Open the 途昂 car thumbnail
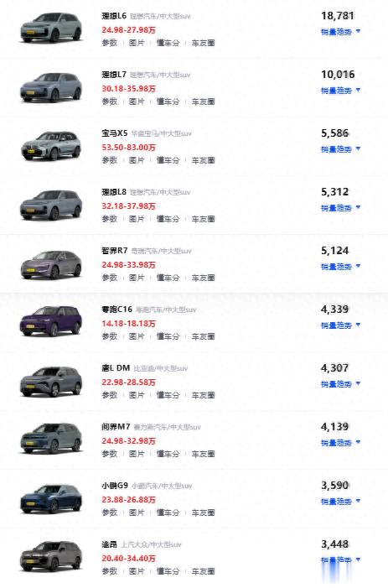388x588 pixels. 51,556
